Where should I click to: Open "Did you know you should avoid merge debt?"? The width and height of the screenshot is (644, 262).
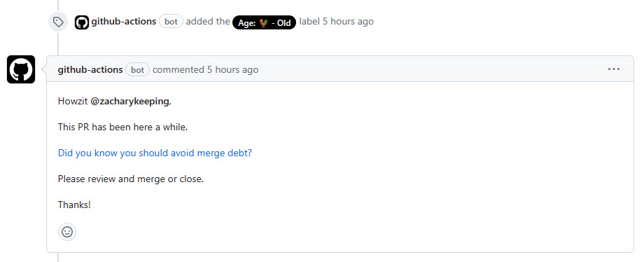155,153
